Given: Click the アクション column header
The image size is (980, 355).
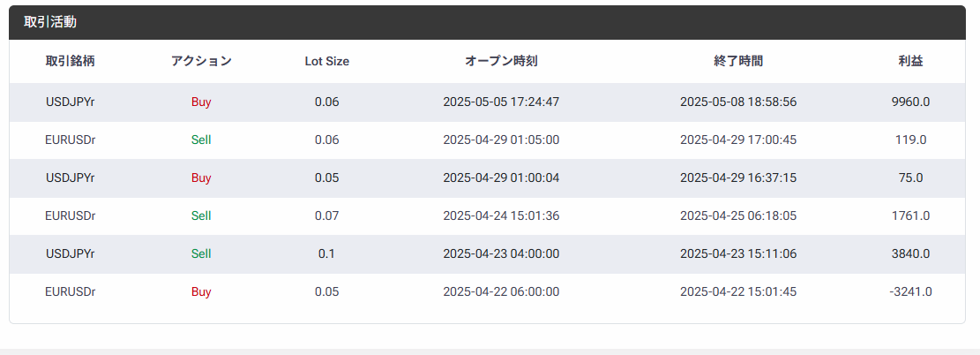Looking at the screenshot, I should [201, 61].
